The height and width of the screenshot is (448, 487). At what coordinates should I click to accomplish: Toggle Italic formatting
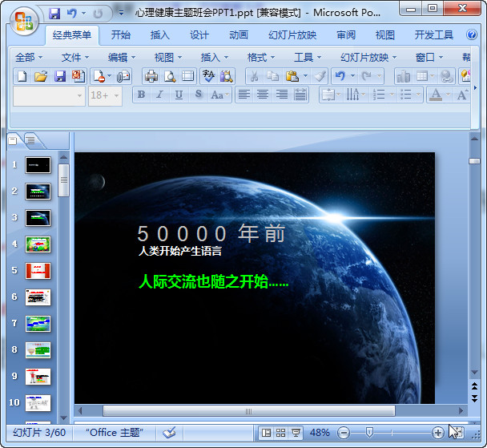point(159,95)
